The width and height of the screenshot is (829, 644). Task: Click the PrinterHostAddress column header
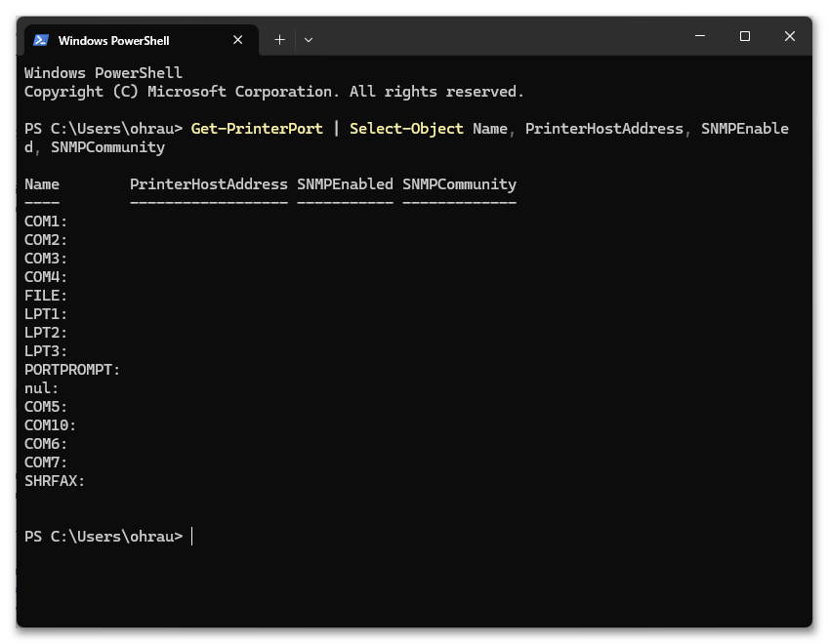[x=209, y=184]
